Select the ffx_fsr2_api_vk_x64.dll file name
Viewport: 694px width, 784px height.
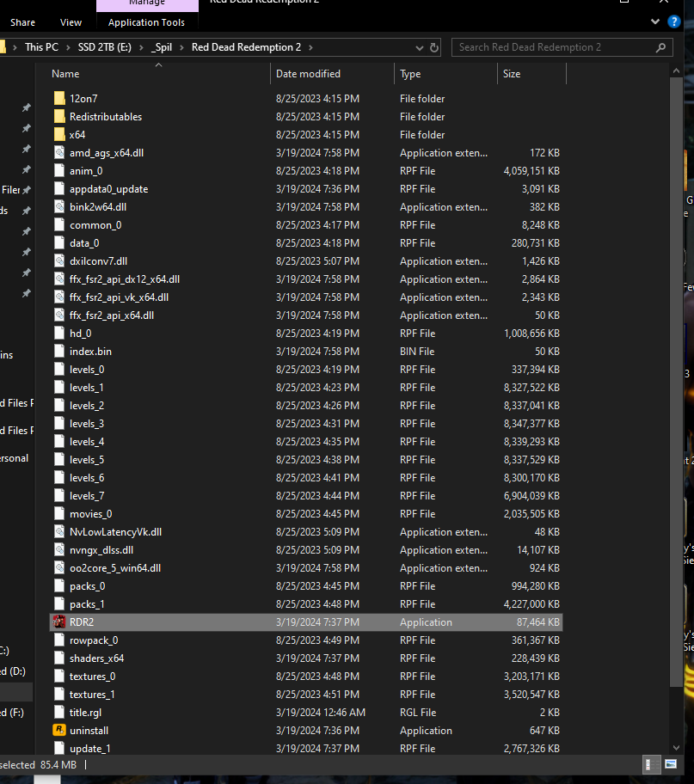coord(119,297)
